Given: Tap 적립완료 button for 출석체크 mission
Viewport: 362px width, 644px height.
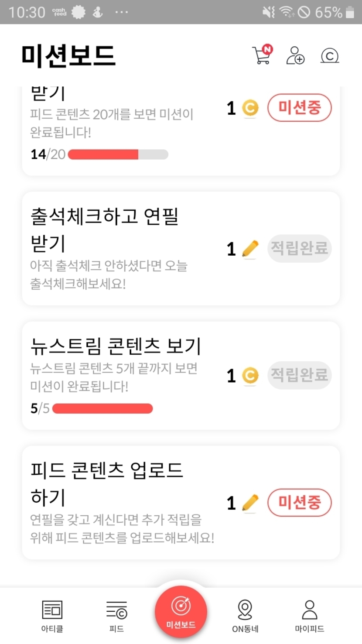Looking at the screenshot, I should click(299, 248).
